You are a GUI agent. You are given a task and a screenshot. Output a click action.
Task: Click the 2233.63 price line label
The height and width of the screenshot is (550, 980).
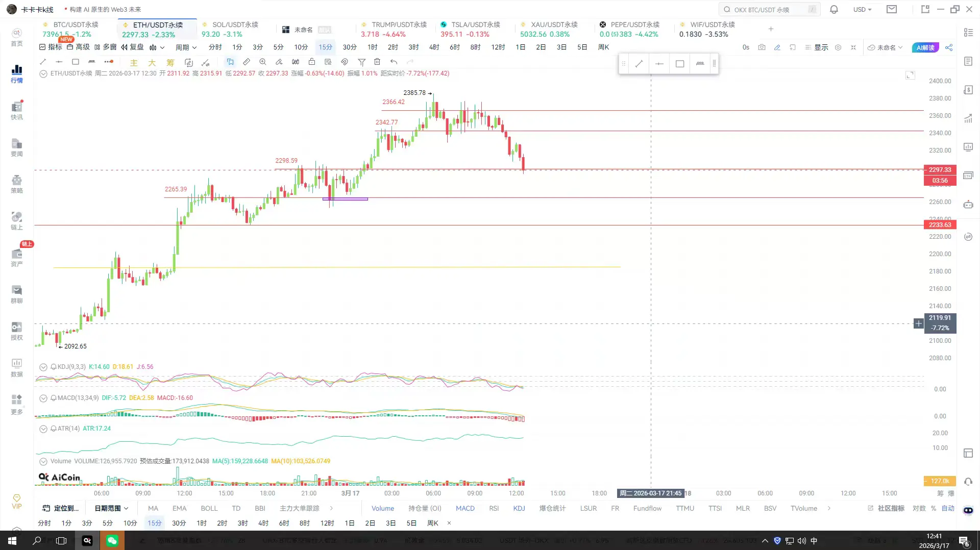(x=940, y=225)
